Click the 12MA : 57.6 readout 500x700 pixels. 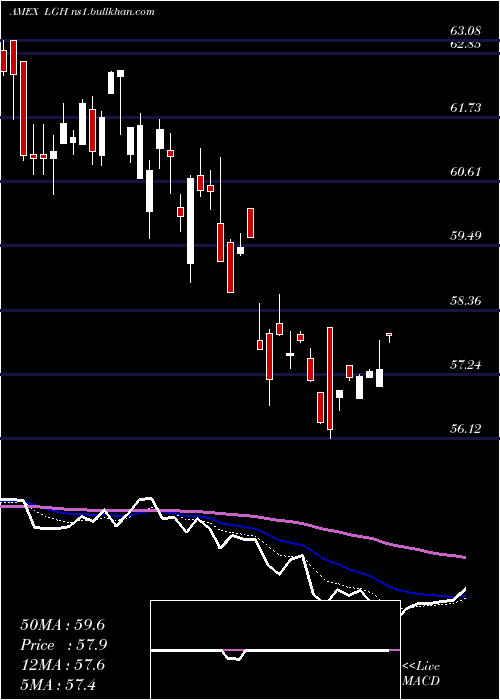pos(62,665)
